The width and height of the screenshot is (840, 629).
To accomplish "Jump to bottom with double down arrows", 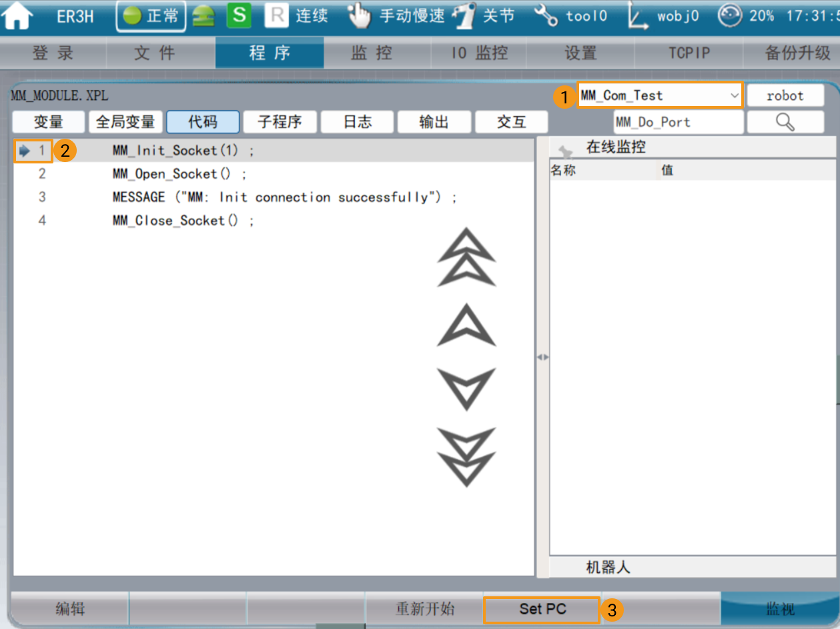I will click(466, 457).
